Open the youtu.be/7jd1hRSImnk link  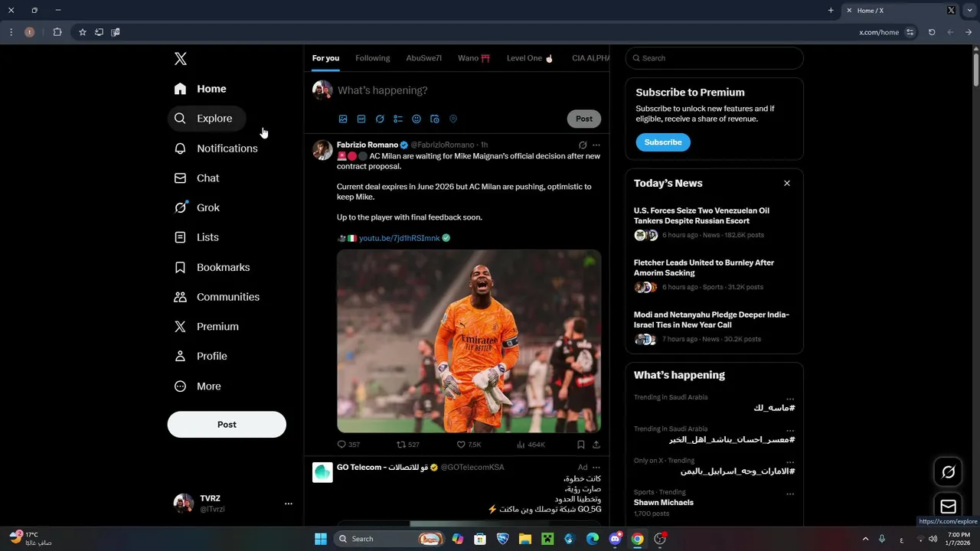(400, 238)
